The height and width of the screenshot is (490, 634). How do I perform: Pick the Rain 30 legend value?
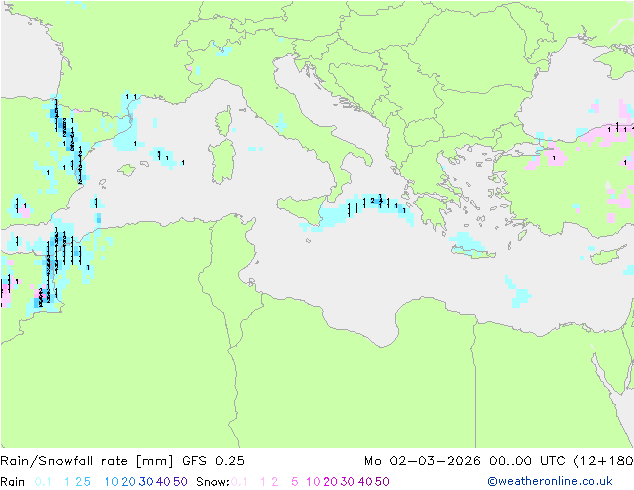point(146,482)
